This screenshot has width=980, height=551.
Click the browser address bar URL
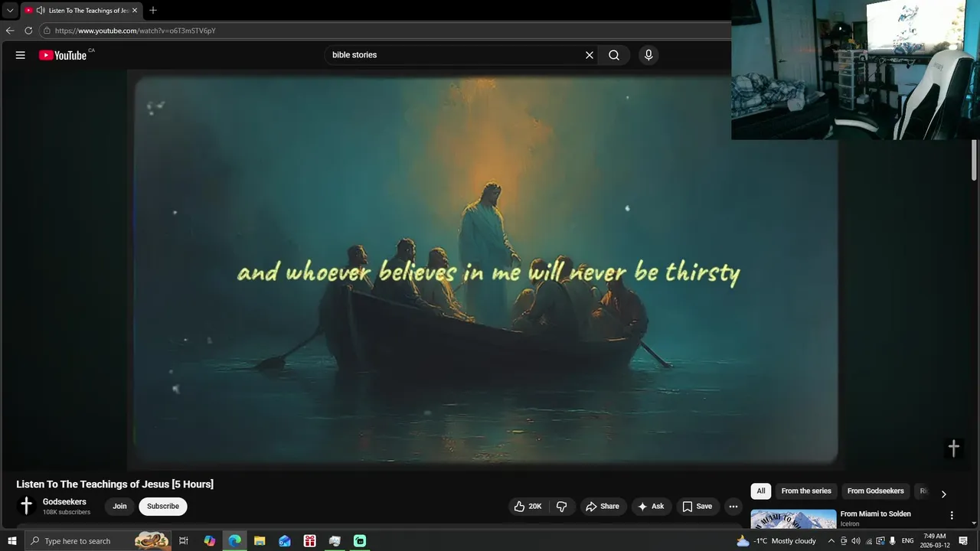click(136, 31)
